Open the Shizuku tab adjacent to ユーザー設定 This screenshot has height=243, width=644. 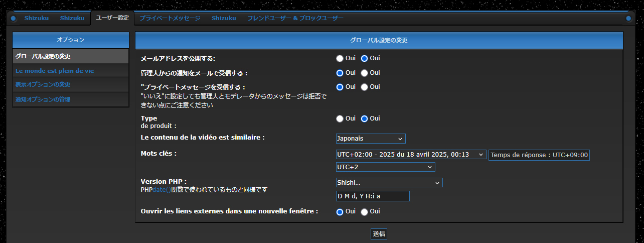[x=72, y=18]
